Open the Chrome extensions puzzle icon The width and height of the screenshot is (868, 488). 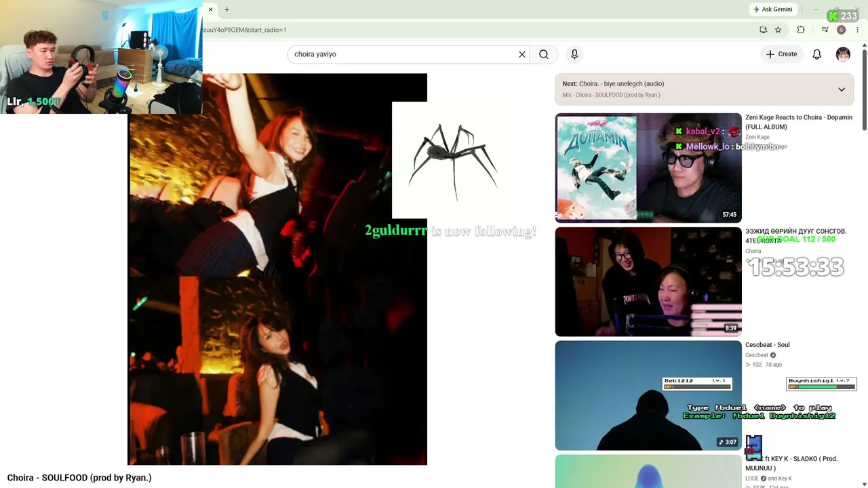click(x=801, y=30)
